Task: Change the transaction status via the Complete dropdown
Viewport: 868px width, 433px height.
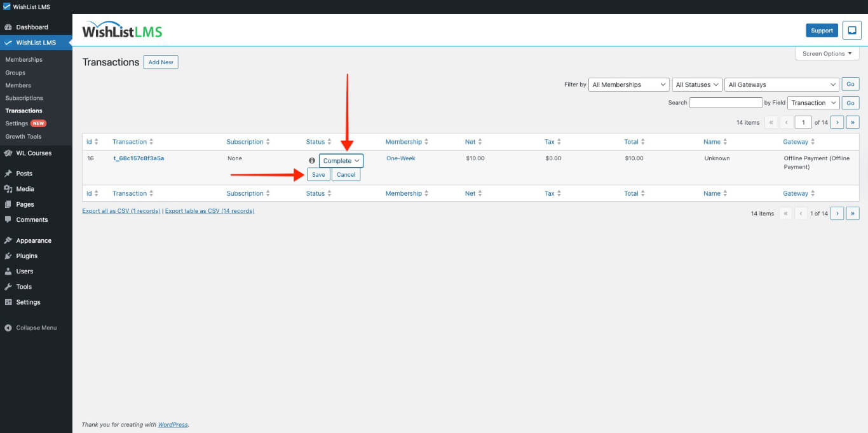Action: pos(341,160)
